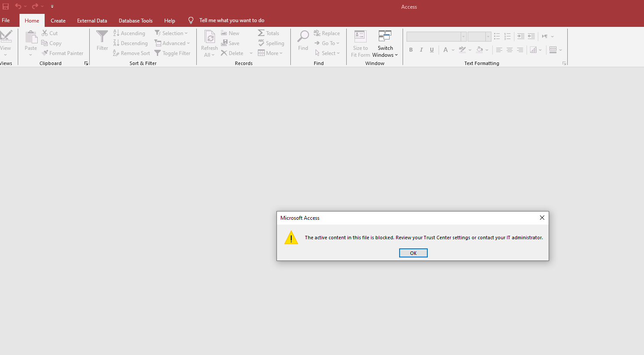Click Tell me what you want to do
The image size is (644, 355).
point(231,20)
